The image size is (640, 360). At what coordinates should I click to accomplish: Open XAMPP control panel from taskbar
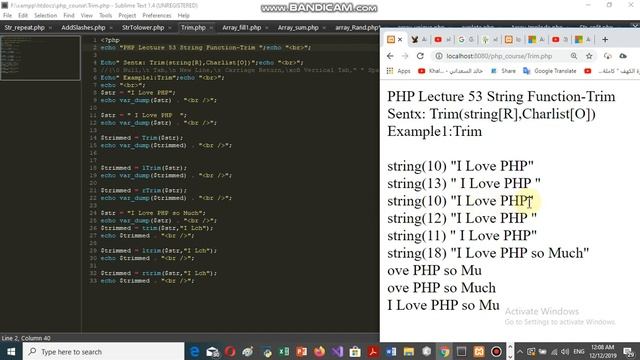[x=479, y=351]
